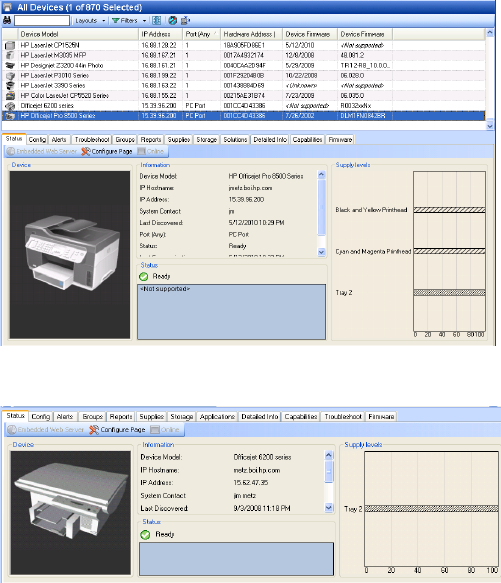The image size is (501, 583).
Task: Switch to the Solutions tab
Action: (x=235, y=140)
